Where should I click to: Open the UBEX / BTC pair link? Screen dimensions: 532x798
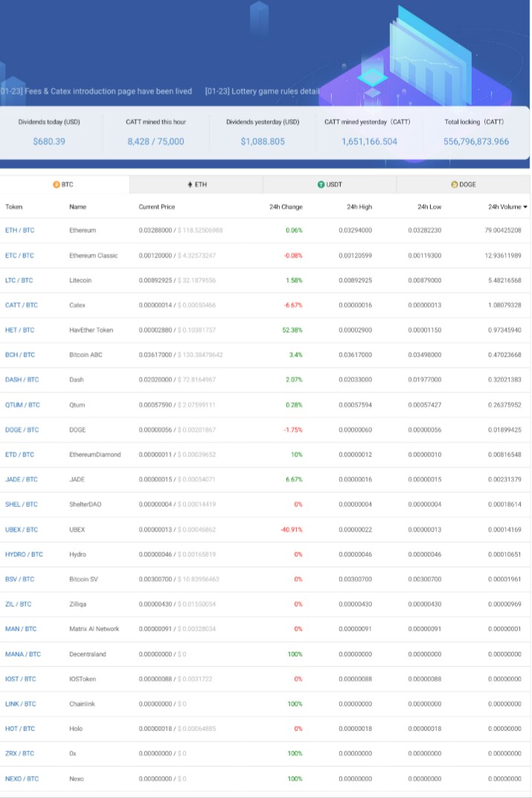22,529
